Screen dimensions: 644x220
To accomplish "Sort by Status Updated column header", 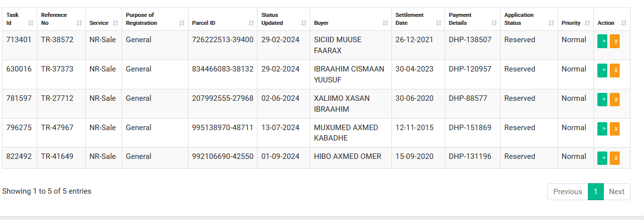I will click(284, 19).
